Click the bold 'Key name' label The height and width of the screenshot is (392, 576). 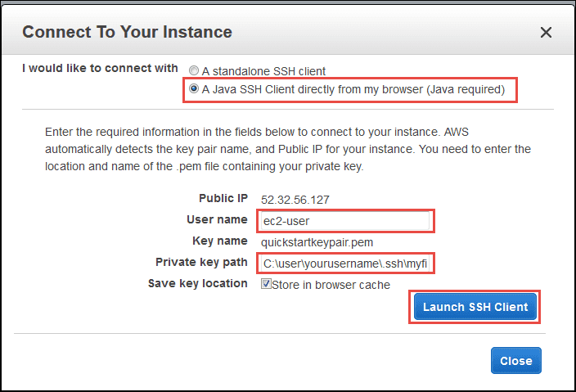point(218,241)
